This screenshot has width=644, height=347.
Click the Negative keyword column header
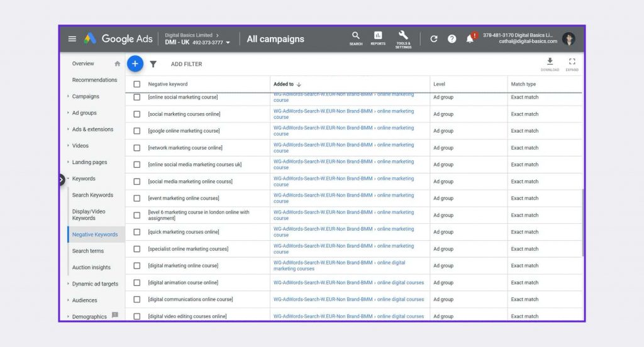(167, 84)
